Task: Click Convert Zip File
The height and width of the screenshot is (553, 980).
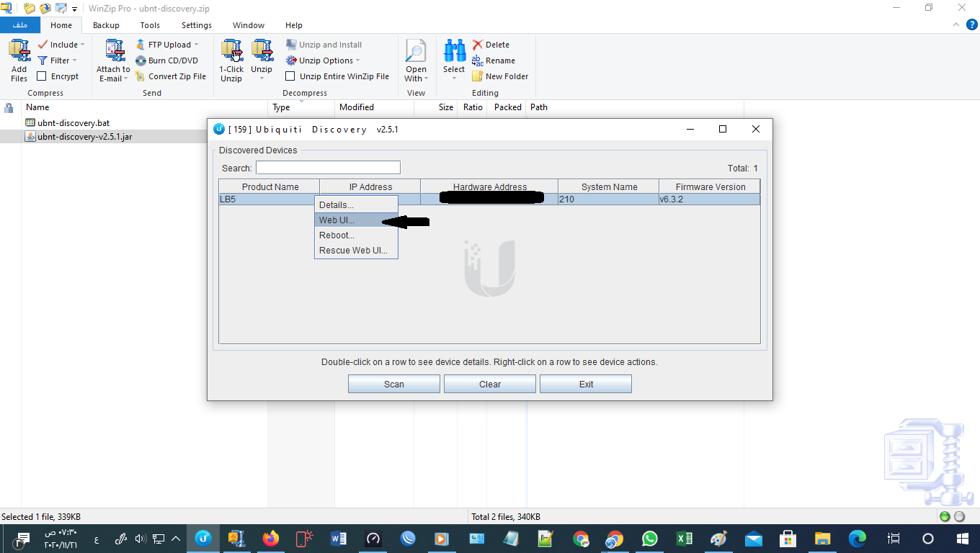Action: [170, 76]
